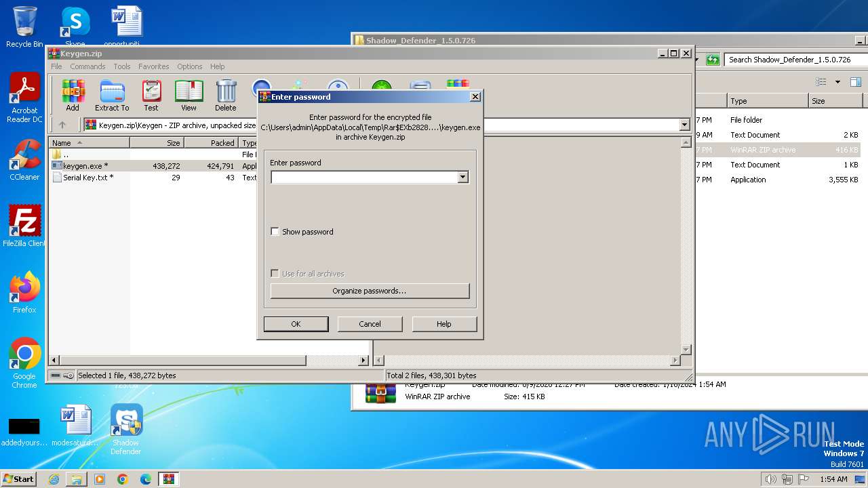Sort Explorer list by Size column header
The image size is (868, 488).
click(x=835, y=101)
